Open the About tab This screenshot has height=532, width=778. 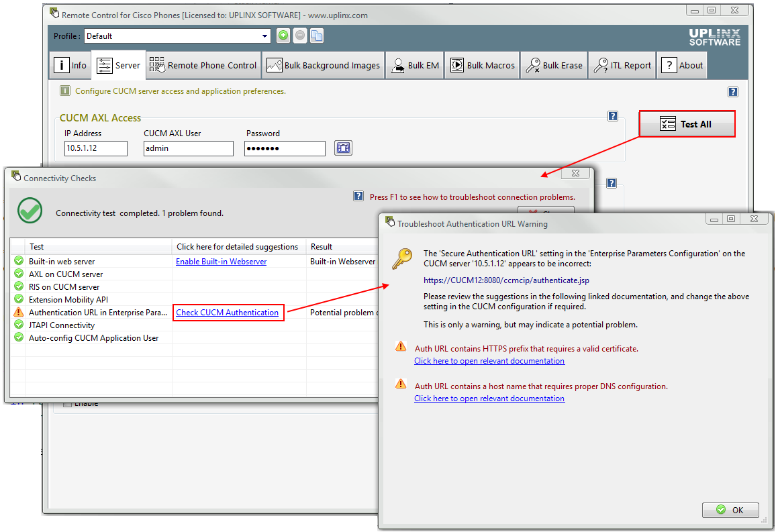pos(682,66)
